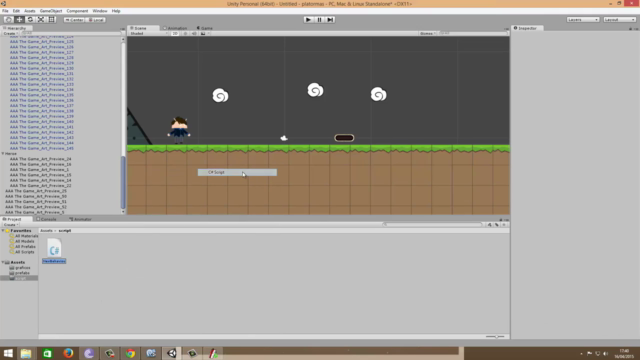Select the Move tool in toolbar

tap(19, 20)
